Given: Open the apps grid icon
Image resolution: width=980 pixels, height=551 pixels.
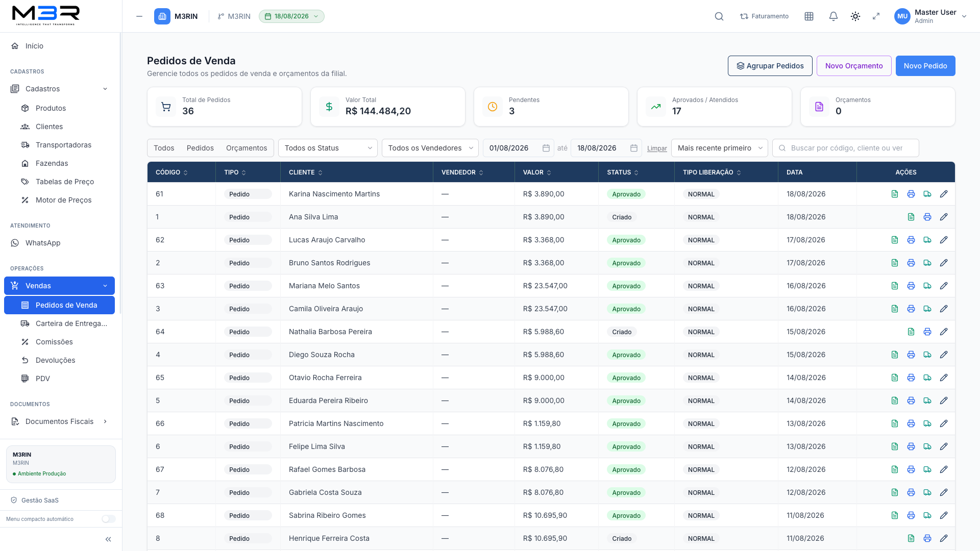Looking at the screenshot, I should 809,16.
